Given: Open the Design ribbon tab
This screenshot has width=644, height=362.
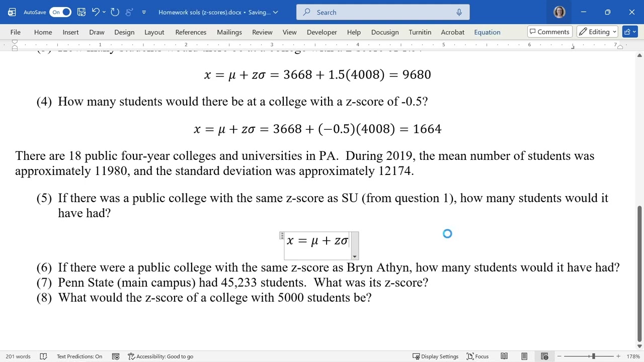Looking at the screenshot, I should click(124, 32).
